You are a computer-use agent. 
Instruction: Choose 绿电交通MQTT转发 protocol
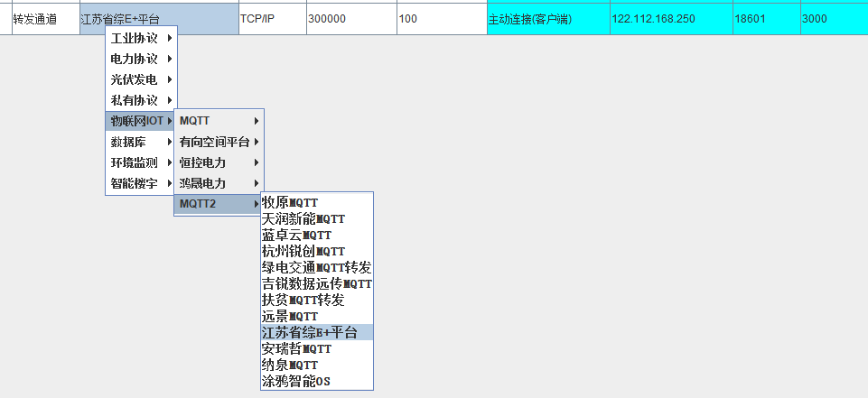tap(317, 267)
